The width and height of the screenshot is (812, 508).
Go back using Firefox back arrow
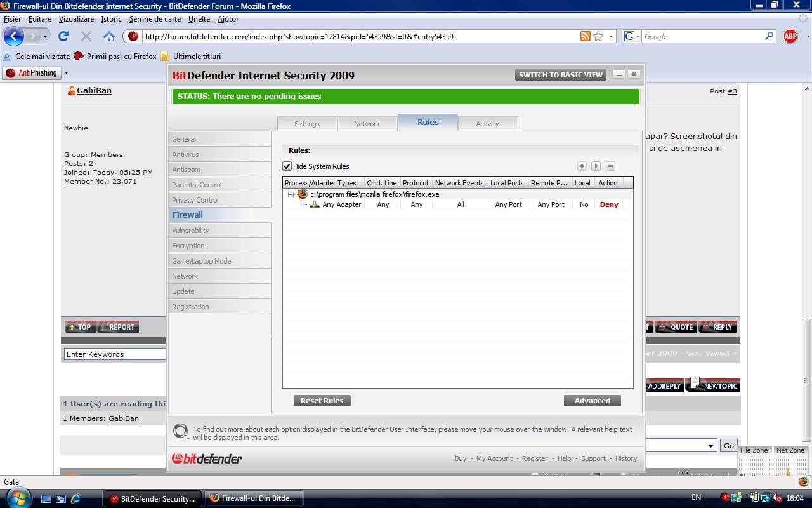13,36
